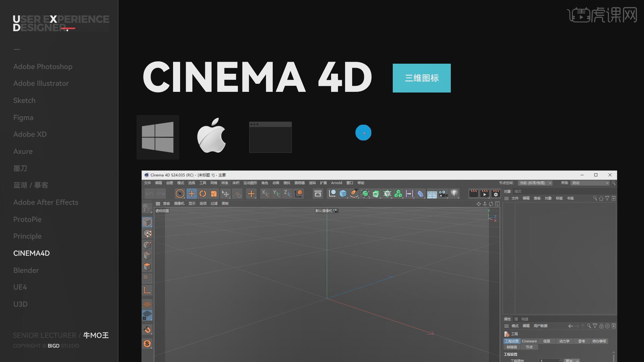
Task: Toggle Y axis lock
Action: (x=276, y=194)
